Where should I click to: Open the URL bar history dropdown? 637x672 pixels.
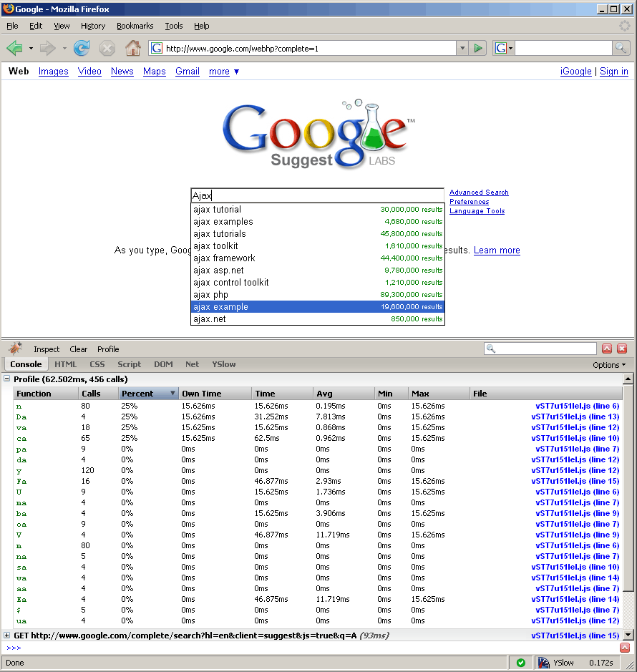(462, 49)
